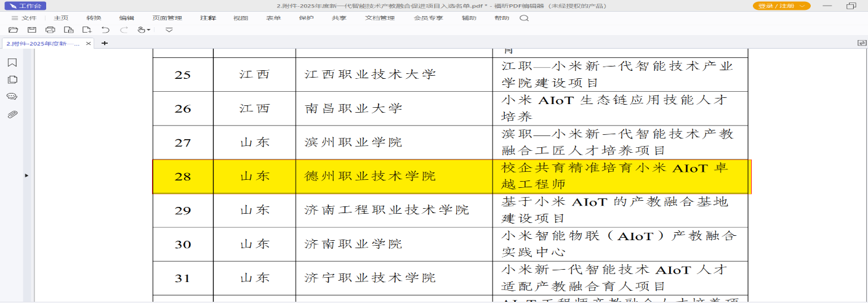The image size is (868, 303).
Task: Click the create-from-clipboard page icon
Action: click(x=69, y=30)
